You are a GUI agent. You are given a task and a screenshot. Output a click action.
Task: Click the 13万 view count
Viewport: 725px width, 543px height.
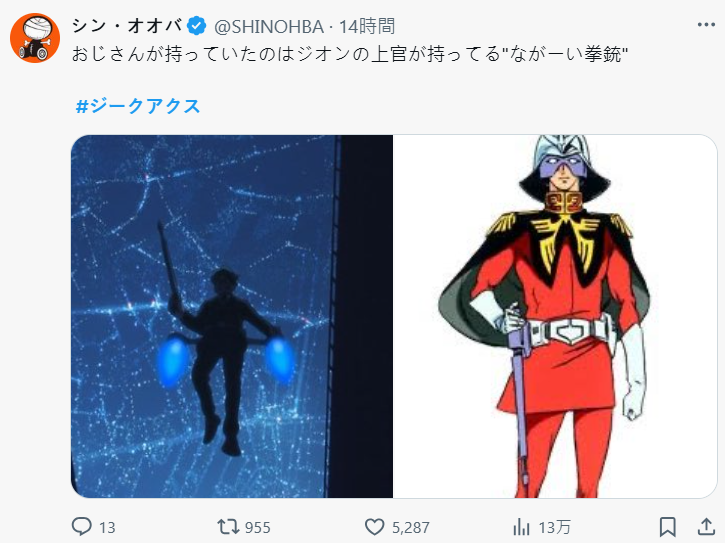pyautogui.click(x=554, y=527)
